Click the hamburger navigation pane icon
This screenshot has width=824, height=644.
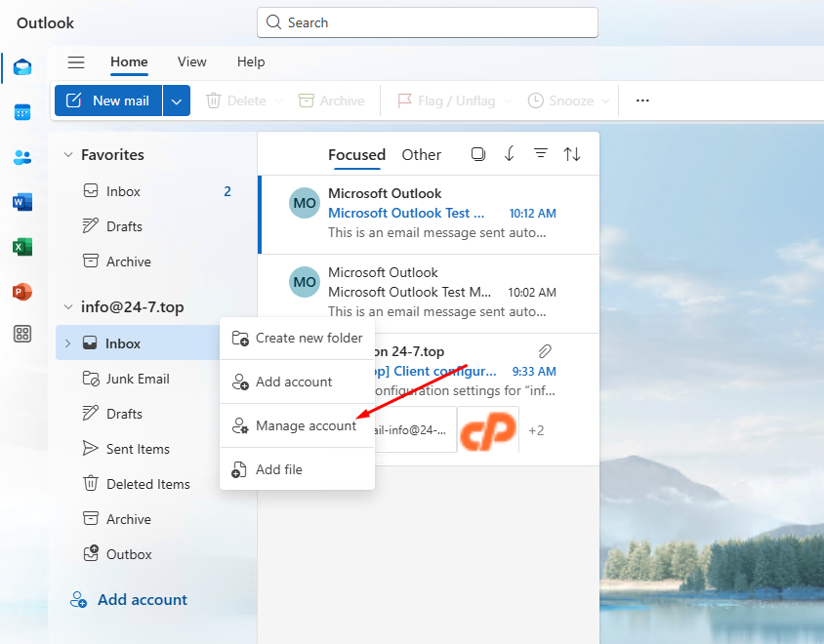(x=76, y=62)
